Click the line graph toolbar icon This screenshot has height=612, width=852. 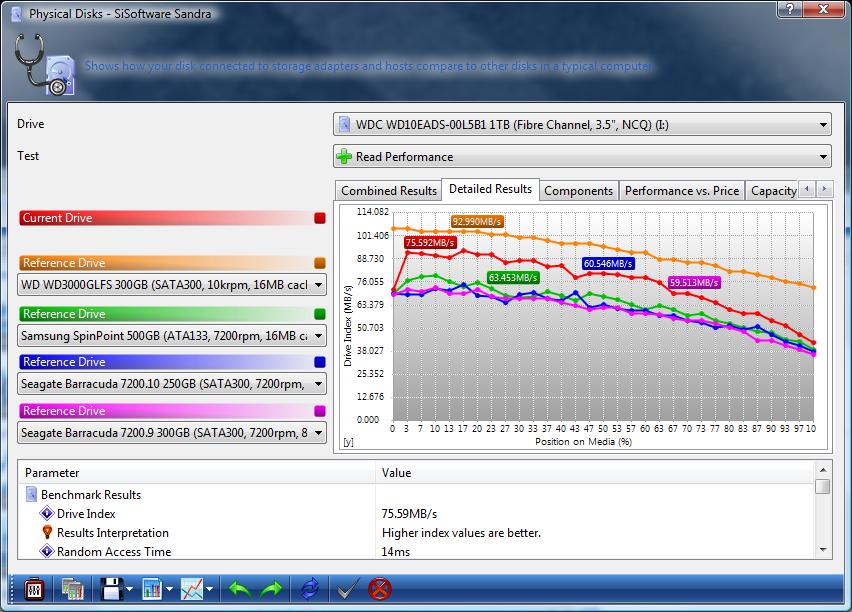coord(192,589)
